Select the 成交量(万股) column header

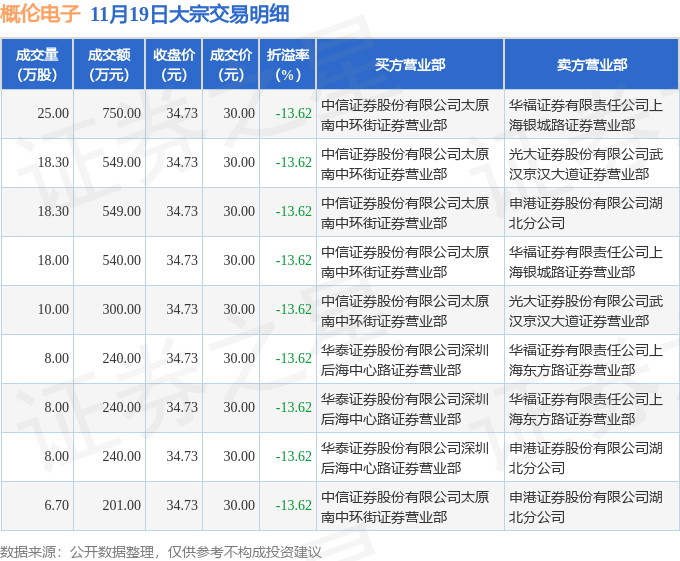pyautogui.click(x=37, y=65)
